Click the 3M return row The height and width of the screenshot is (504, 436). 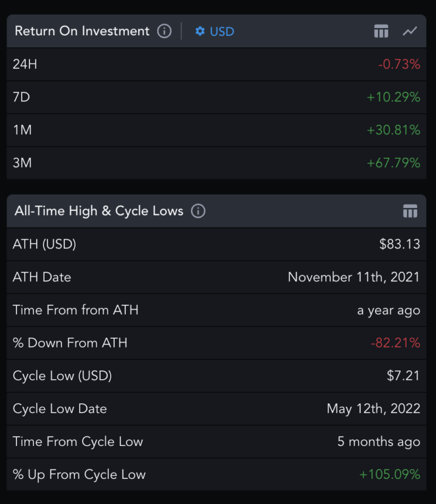216,163
